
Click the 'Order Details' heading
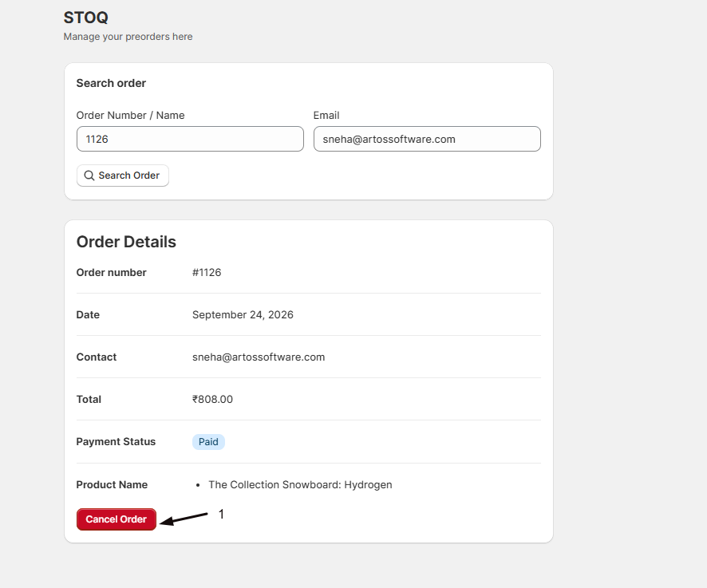(126, 242)
